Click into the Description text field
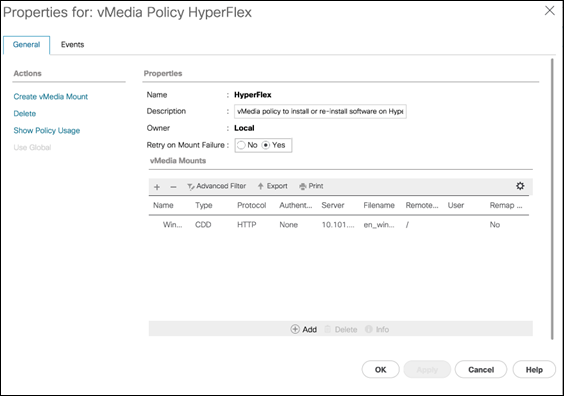564x396 pixels. tap(320, 111)
